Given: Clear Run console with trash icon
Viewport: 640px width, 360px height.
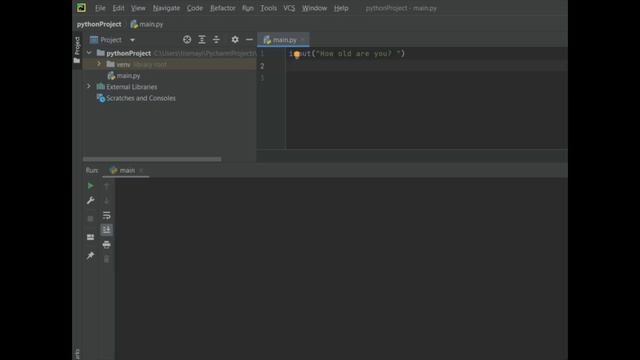Looking at the screenshot, I should point(107,259).
